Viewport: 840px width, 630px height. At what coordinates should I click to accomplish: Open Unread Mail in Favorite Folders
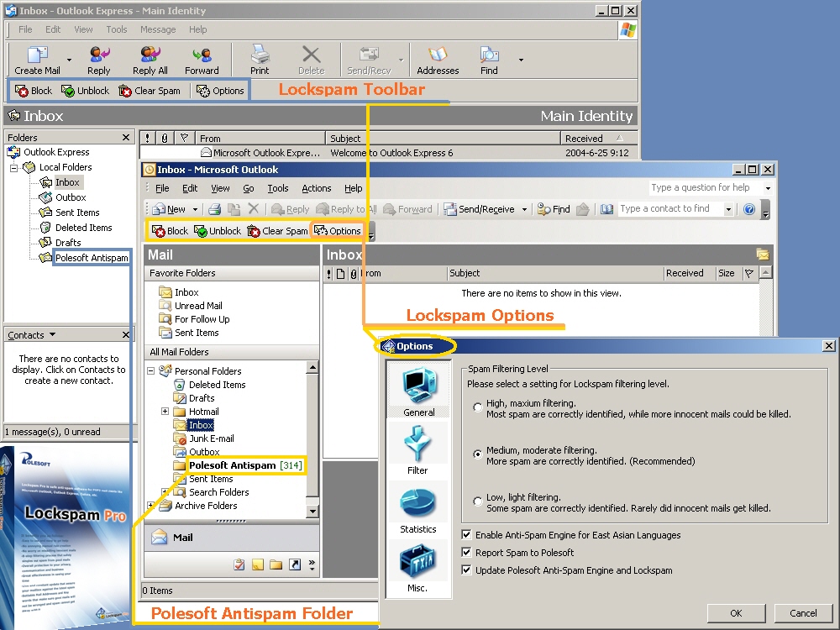[x=198, y=306]
